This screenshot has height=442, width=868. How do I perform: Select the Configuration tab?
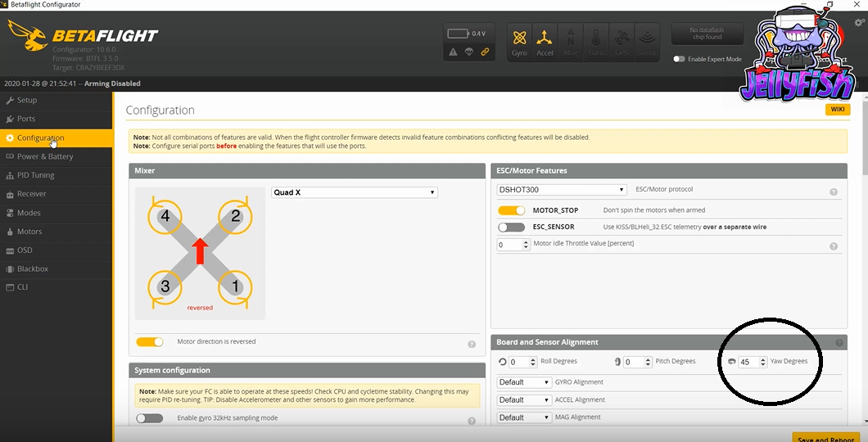[x=57, y=138]
